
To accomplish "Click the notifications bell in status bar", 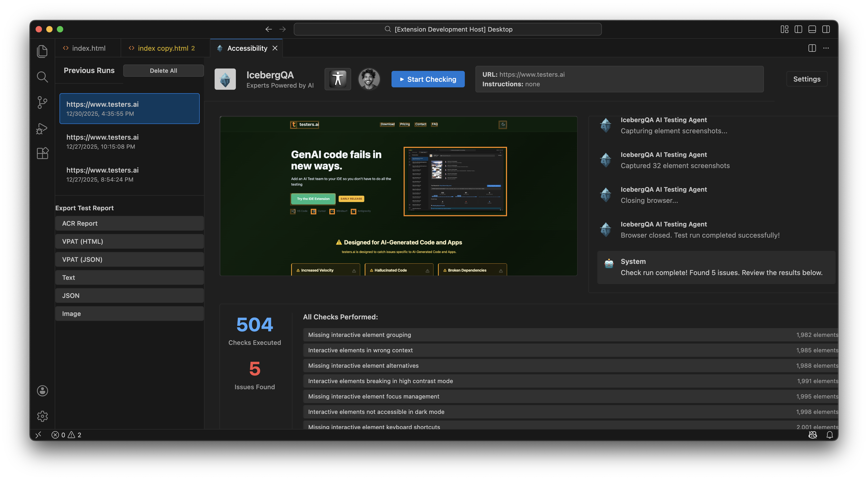I will pos(829,435).
